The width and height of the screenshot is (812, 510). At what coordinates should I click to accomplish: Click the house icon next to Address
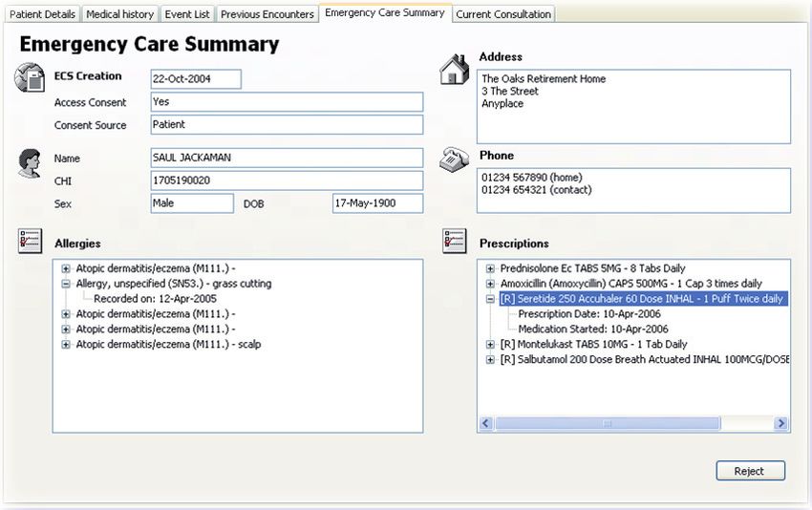pyautogui.click(x=454, y=70)
